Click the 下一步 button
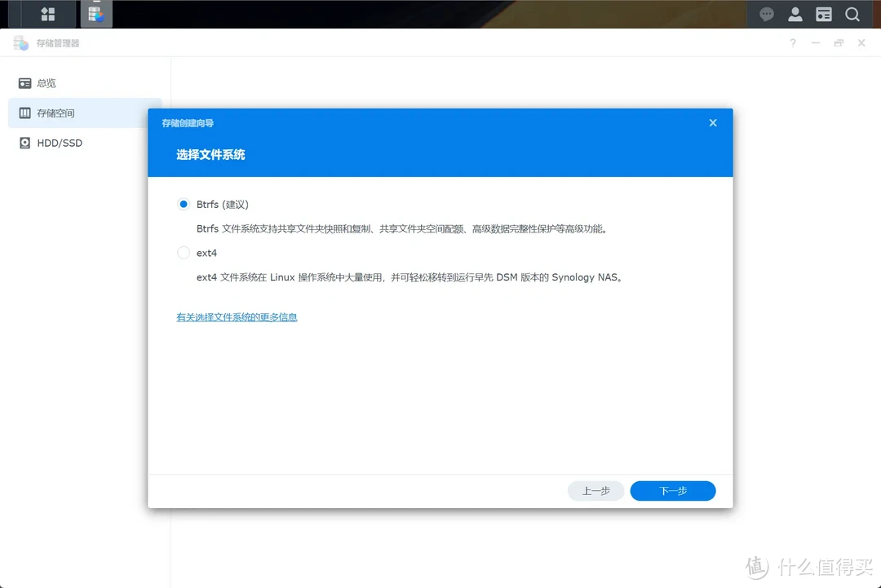 coord(672,490)
